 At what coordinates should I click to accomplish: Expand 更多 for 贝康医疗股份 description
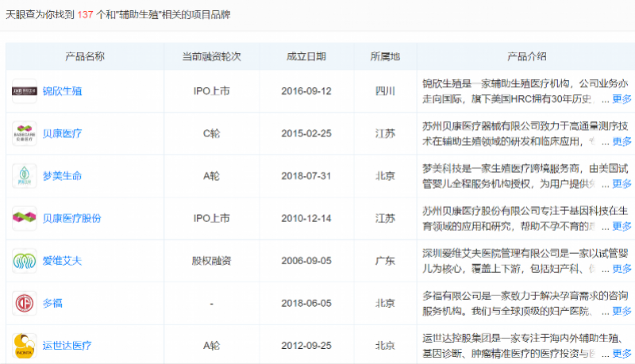(x=622, y=226)
